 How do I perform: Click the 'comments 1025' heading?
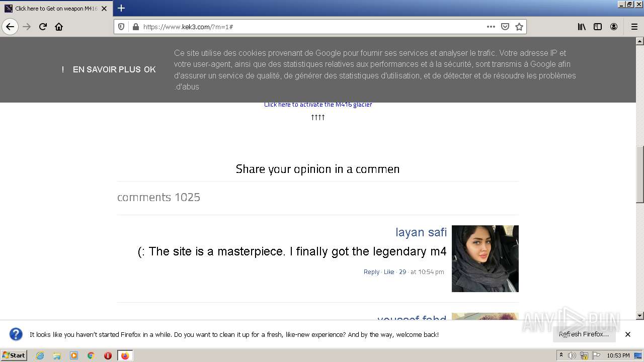click(x=158, y=197)
